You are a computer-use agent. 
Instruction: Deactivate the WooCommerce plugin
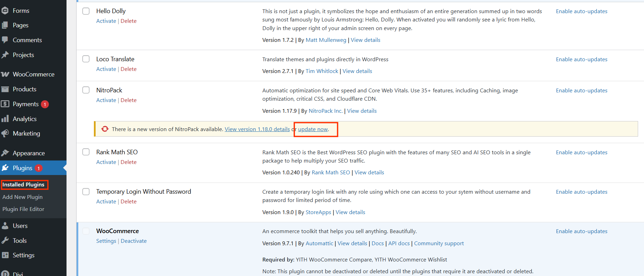coord(134,241)
